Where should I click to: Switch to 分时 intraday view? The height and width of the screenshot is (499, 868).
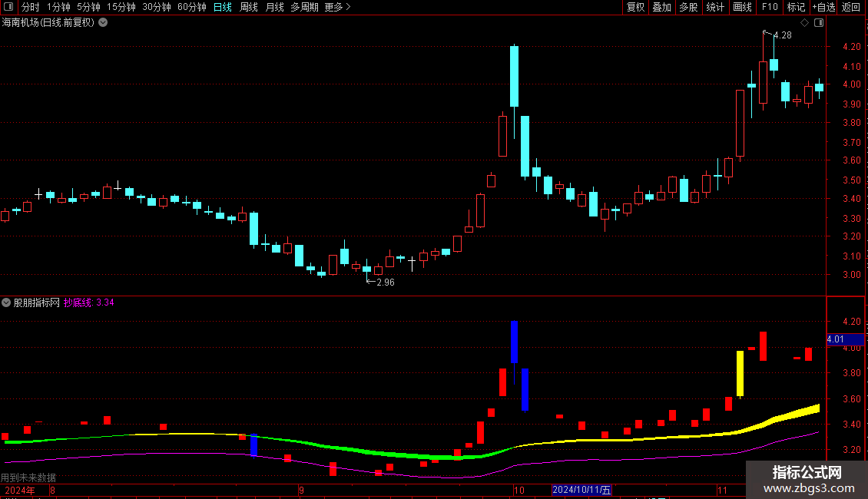pos(31,7)
